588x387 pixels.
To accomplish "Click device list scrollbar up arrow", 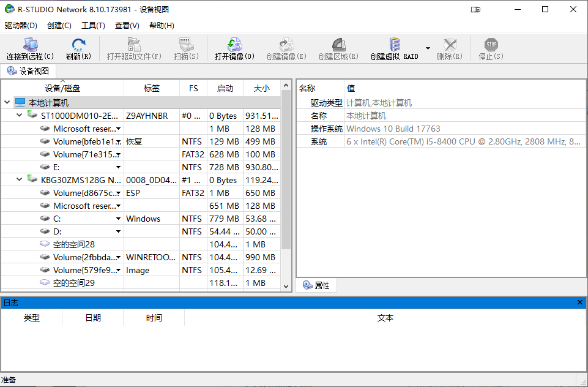I will click(286, 85).
